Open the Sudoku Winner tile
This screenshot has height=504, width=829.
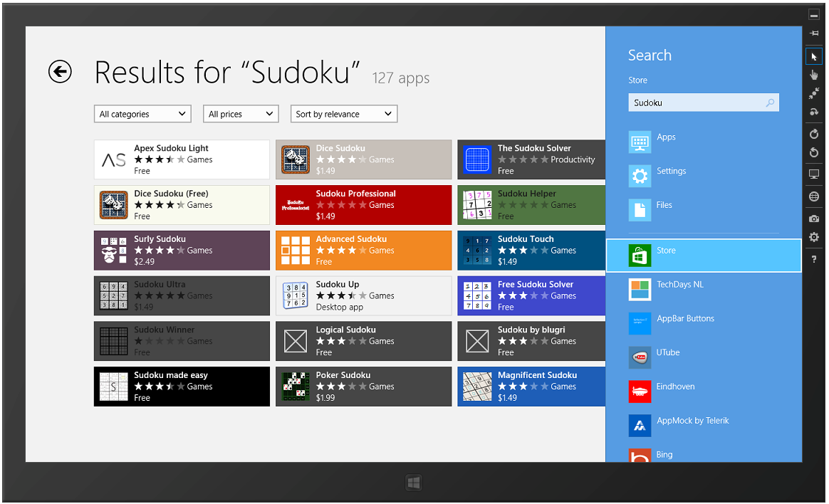182,341
